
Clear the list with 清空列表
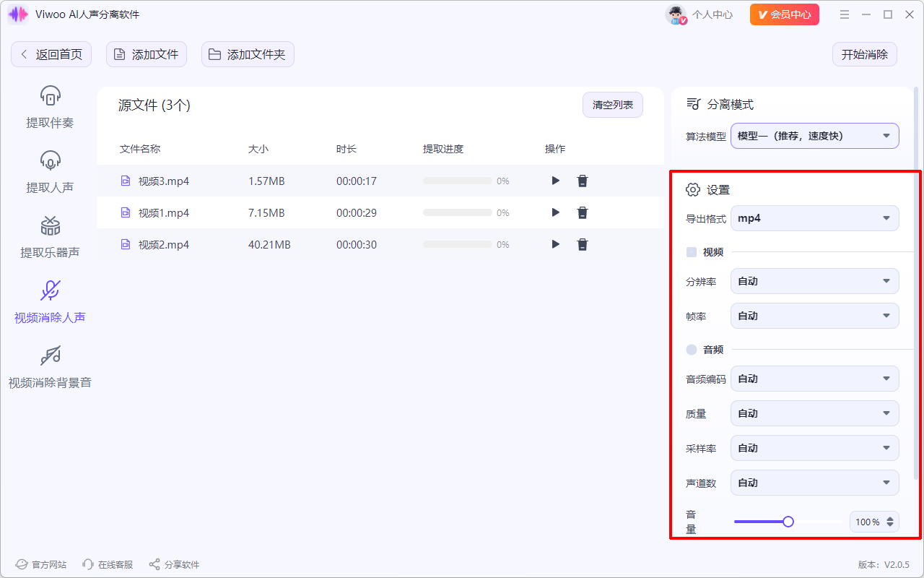613,105
